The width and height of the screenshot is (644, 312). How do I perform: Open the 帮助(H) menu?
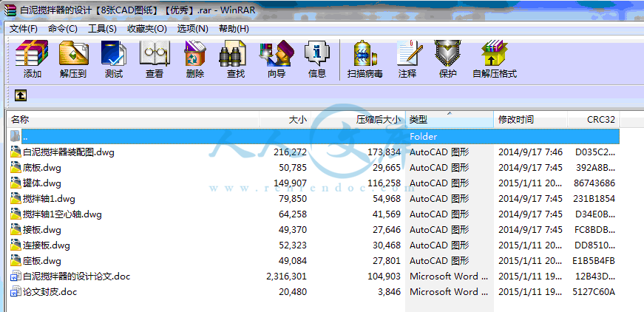click(234, 29)
